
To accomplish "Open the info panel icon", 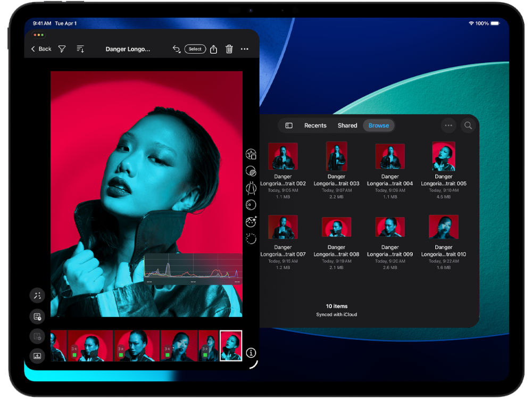I will pos(251,353).
